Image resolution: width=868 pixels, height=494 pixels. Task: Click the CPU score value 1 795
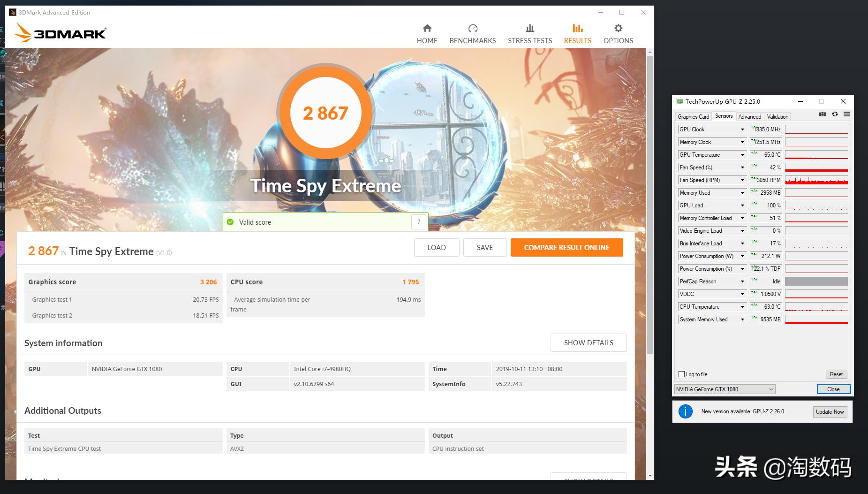click(x=411, y=282)
